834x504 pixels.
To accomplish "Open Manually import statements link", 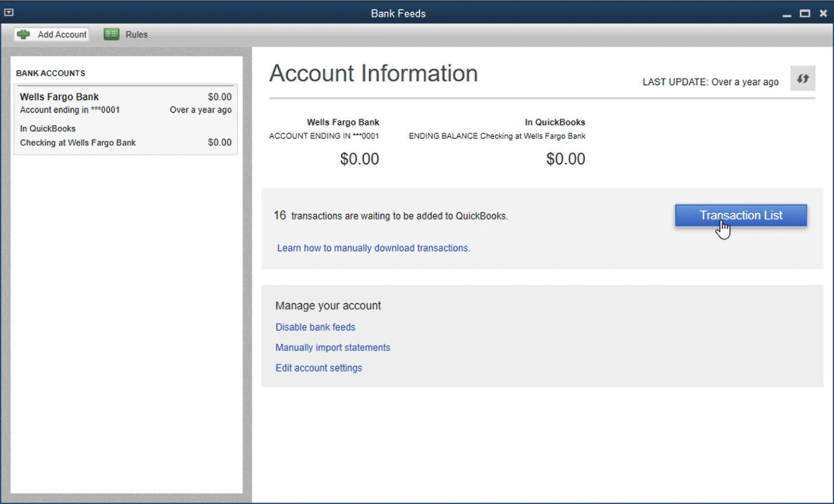I will click(x=332, y=348).
